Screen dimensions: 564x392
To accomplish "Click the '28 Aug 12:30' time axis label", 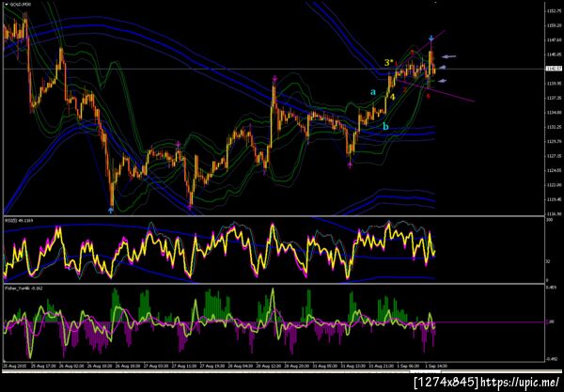I will [x=268, y=366].
